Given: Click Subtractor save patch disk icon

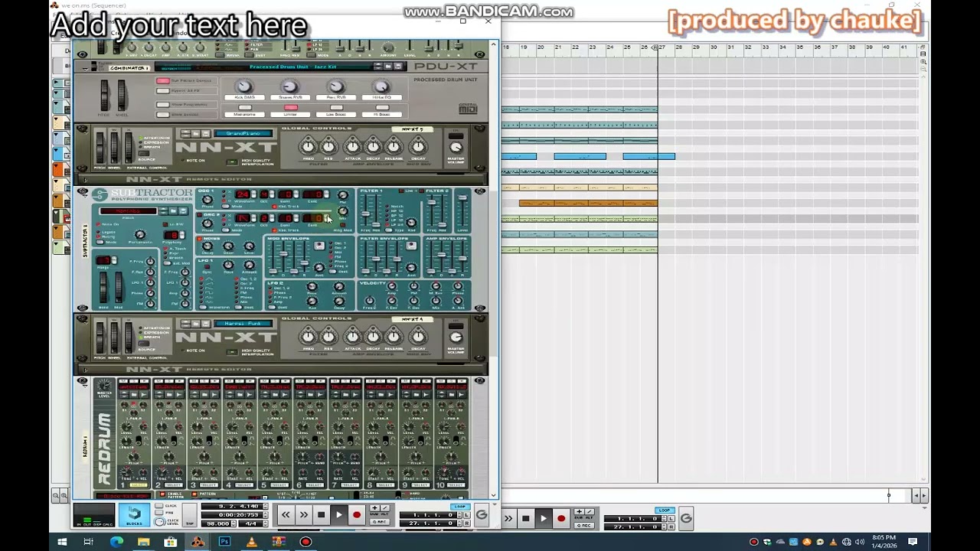Looking at the screenshot, I should pos(182,211).
